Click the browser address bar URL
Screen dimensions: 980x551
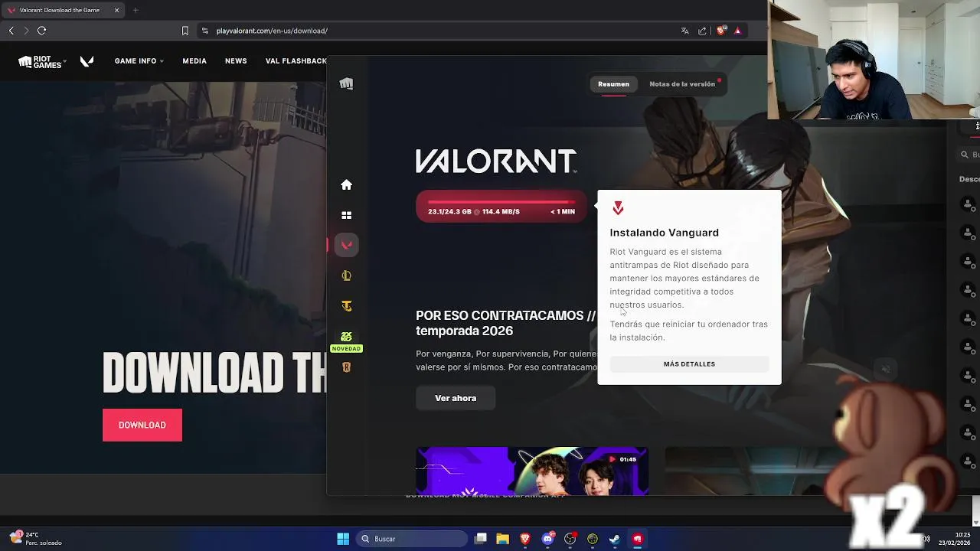click(x=272, y=31)
